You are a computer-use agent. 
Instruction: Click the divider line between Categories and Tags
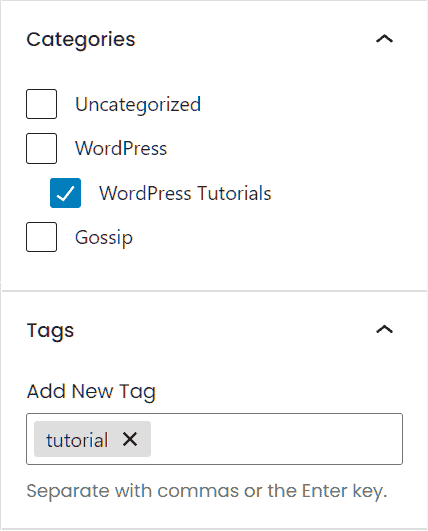tap(214, 291)
